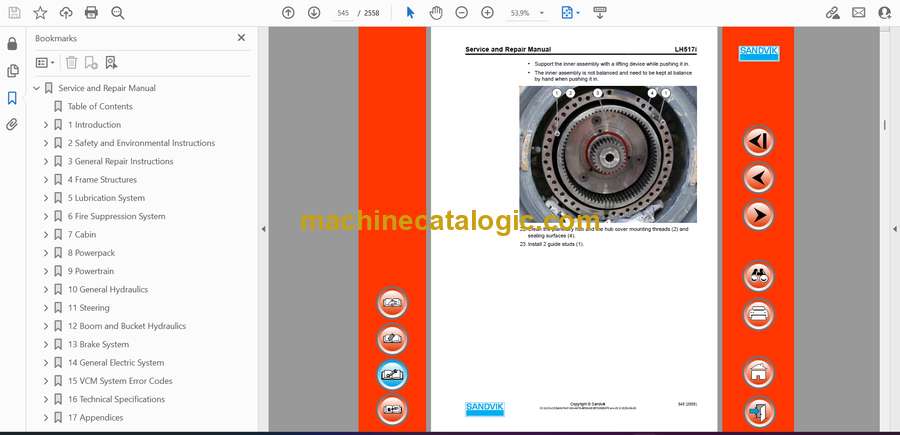This screenshot has width=900, height=435.
Task: Open the bookmarks options menu dropdown
Action: pyautogui.click(x=45, y=63)
